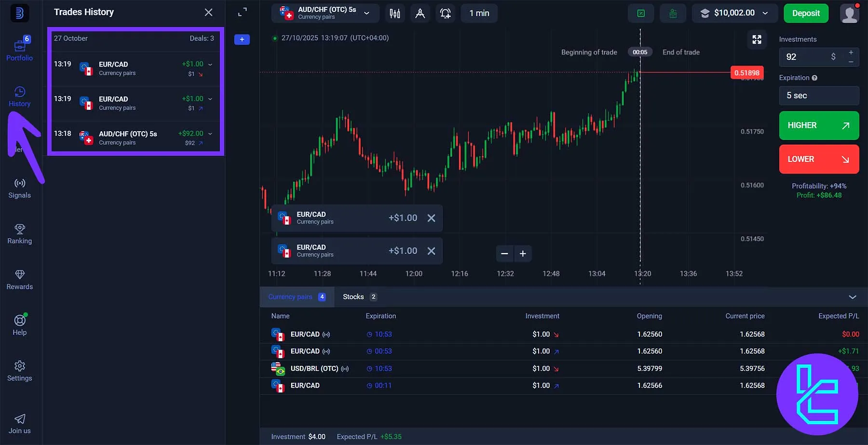Click the green HIGHER trade button
The image size is (868, 445).
tap(818, 125)
